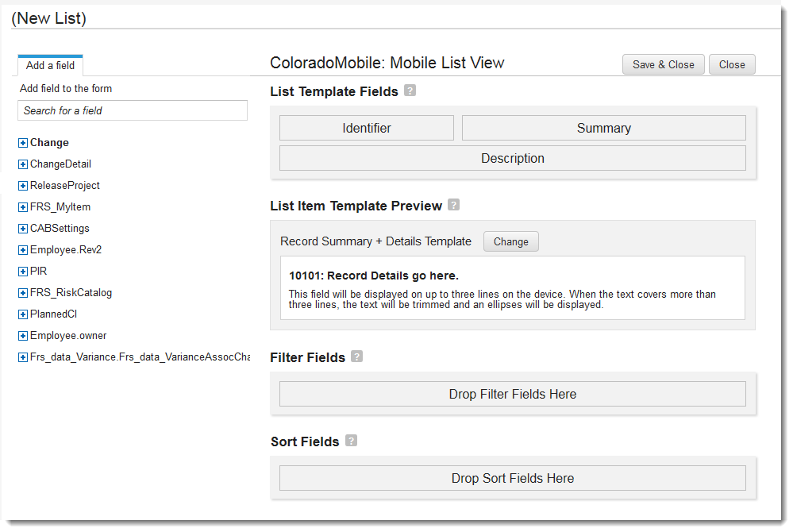Expand the FRS_MyItem node
The height and width of the screenshot is (532, 793).
tap(23, 207)
